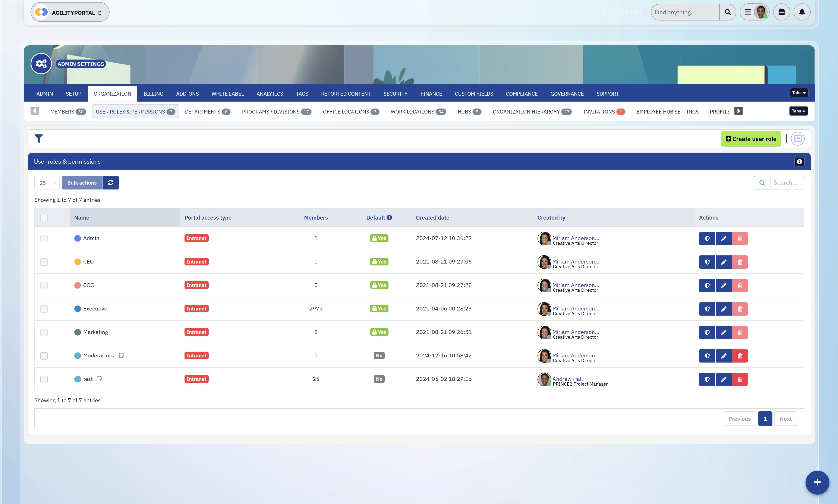Open the Bulk actions dropdown

pyautogui.click(x=82, y=183)
